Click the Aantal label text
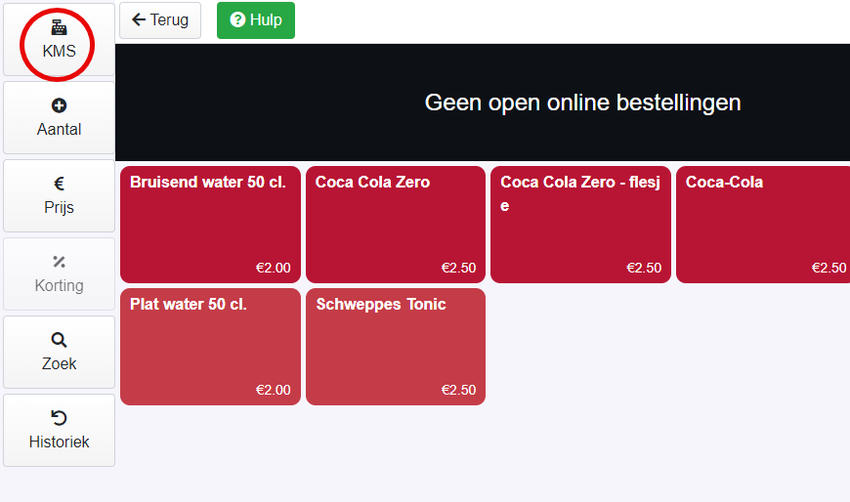850x502 pixels. [x=59, y=130]
